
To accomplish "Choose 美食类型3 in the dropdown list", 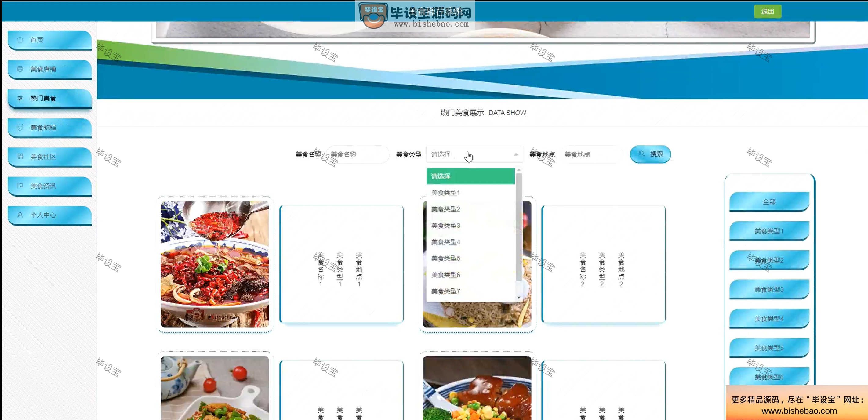I will [470, 226].
